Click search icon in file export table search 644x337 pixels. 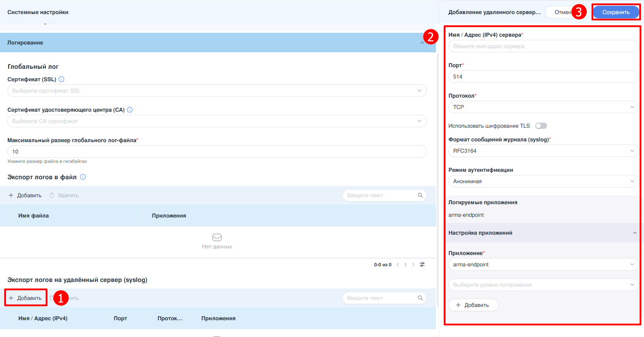(420, 195)
